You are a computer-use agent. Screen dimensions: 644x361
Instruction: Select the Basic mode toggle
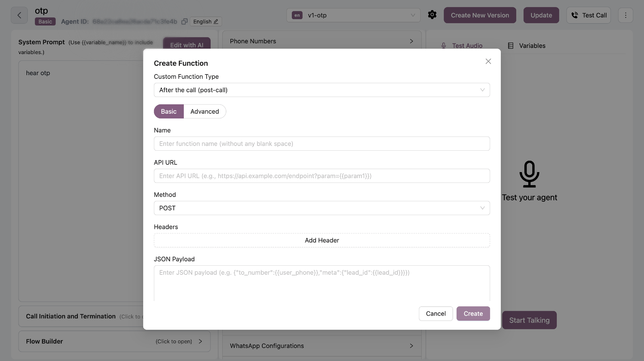coord(169,111)
